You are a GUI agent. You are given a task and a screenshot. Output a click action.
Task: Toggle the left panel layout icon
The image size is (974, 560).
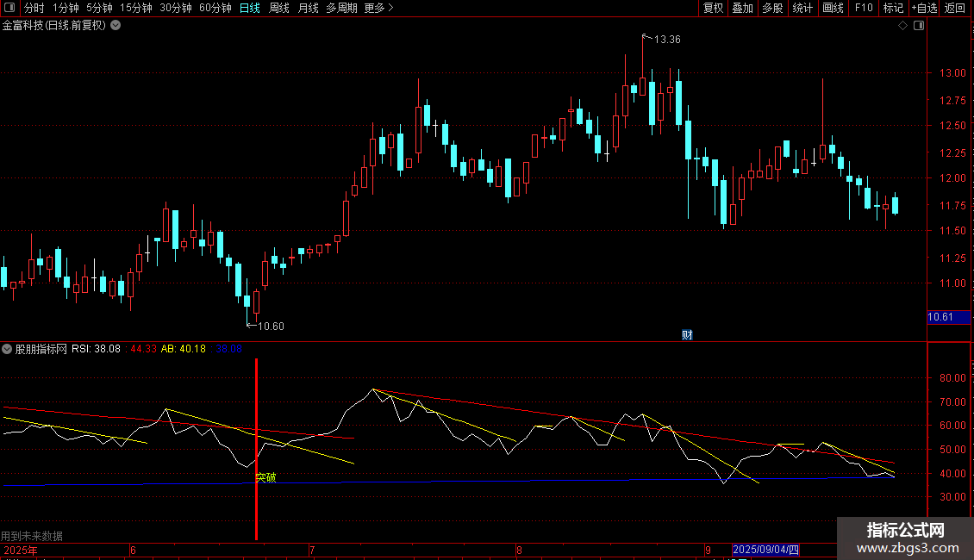(x=9, y=8)
